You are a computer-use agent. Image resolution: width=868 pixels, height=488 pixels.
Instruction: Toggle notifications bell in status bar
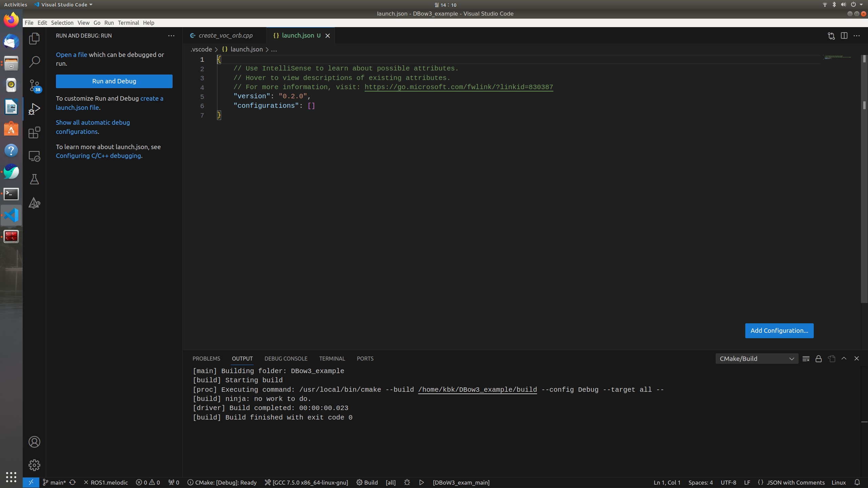(x=857, y=482)
